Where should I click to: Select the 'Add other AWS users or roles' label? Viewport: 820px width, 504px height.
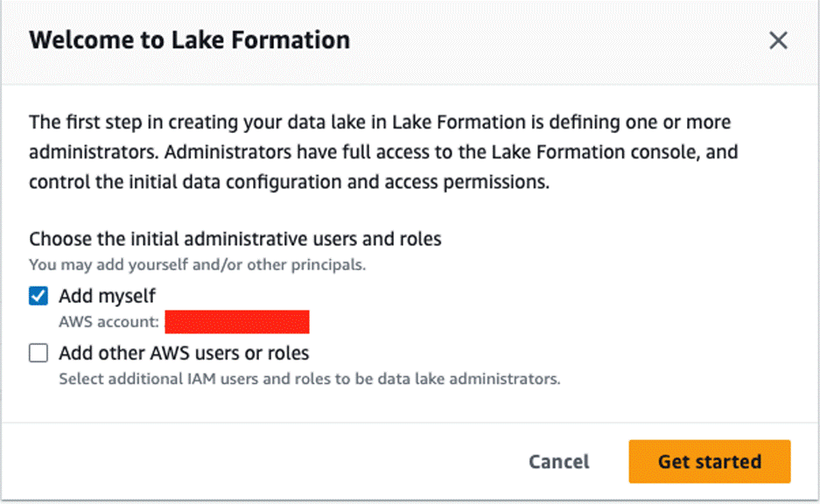(x=184, y=353)
